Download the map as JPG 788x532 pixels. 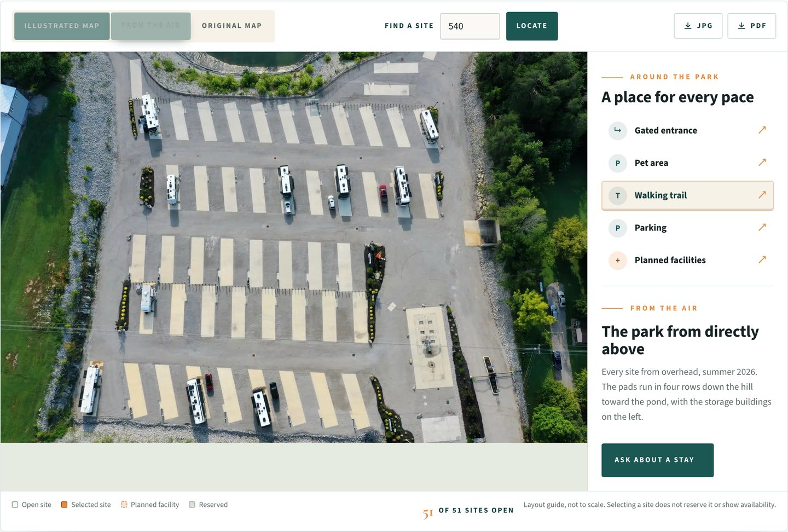698,26
